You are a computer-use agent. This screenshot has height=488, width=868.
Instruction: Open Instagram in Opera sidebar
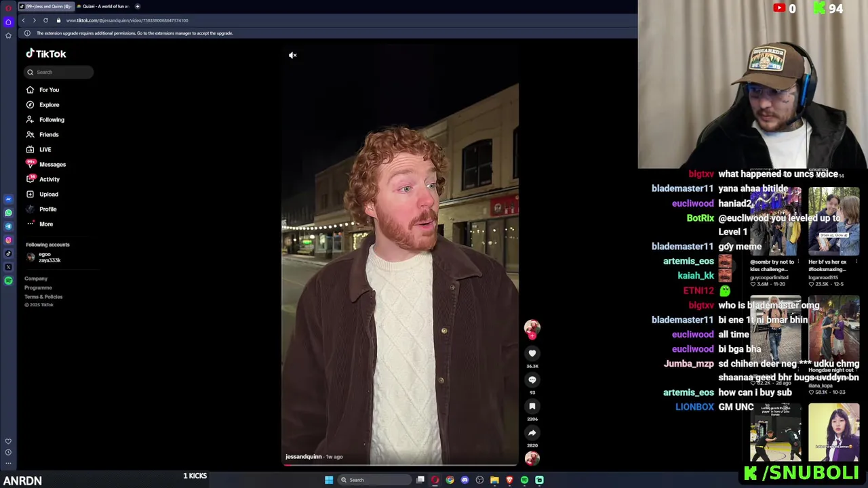click(x=8, y=240)
